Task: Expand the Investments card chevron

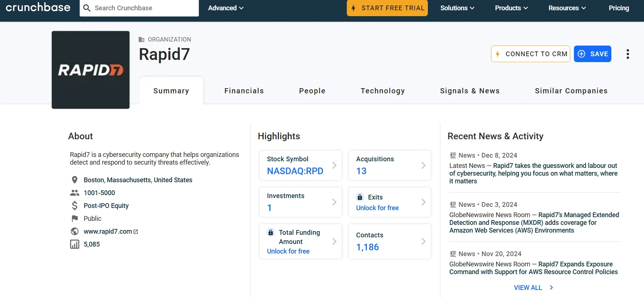Action: (334, 202)
